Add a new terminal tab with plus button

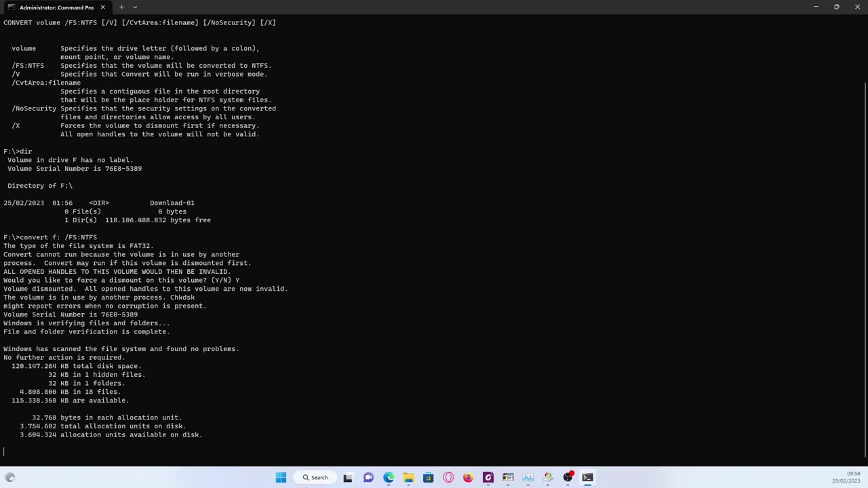coord(121,7)
